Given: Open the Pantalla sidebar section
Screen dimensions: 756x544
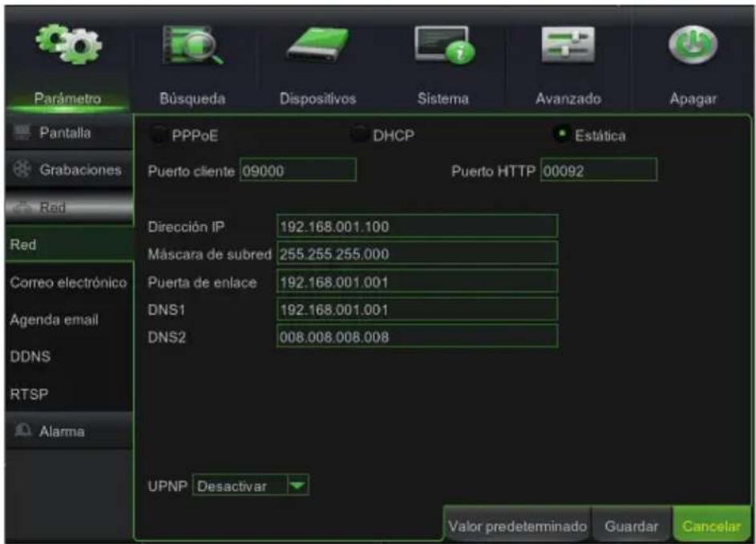Looking at the screenshot, I should [x=69, y=132].
